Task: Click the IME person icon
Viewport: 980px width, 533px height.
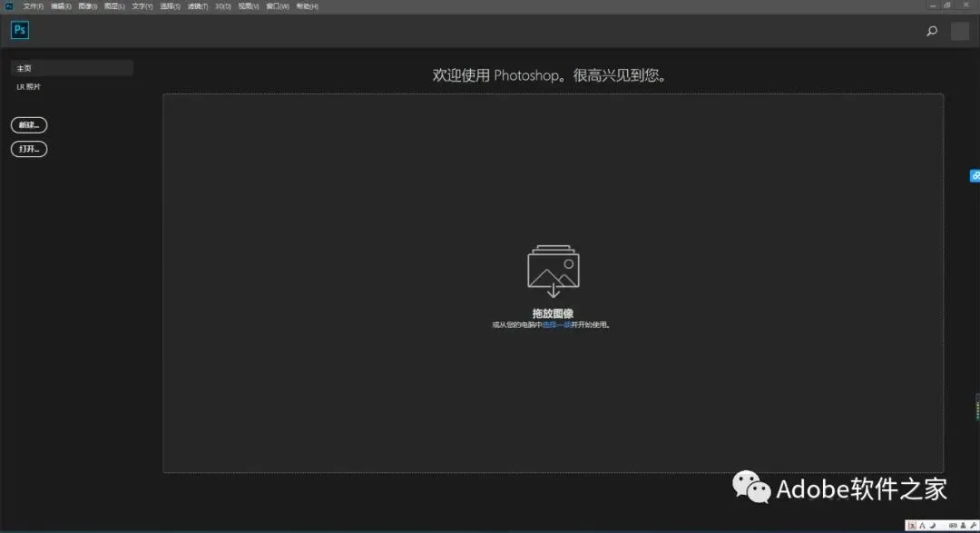Action: [x=963, y=526]
